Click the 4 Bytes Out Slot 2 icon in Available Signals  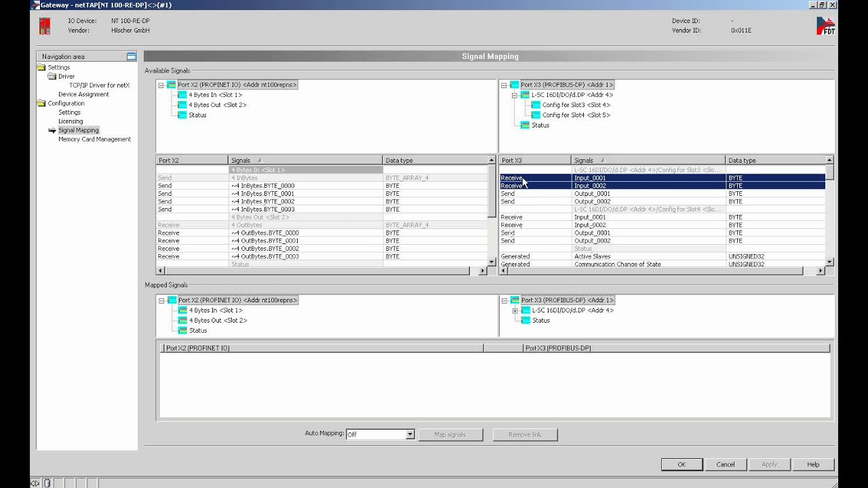pyautogui.click(x=182, y=105)
